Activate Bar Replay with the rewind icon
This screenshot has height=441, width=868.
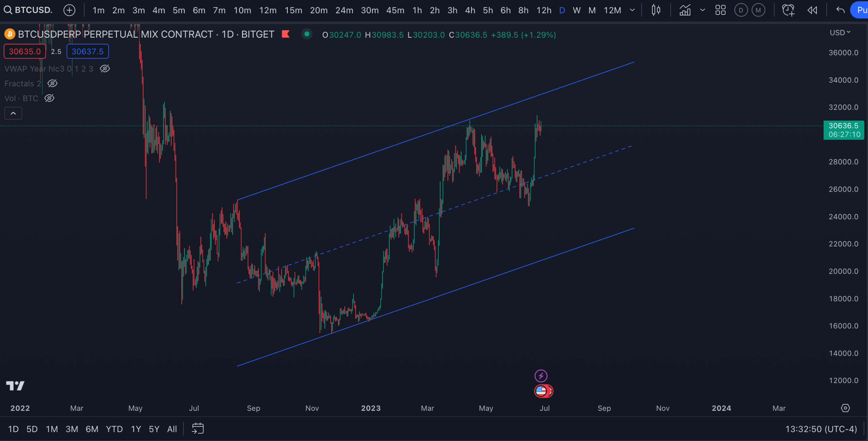click(812, 10)
